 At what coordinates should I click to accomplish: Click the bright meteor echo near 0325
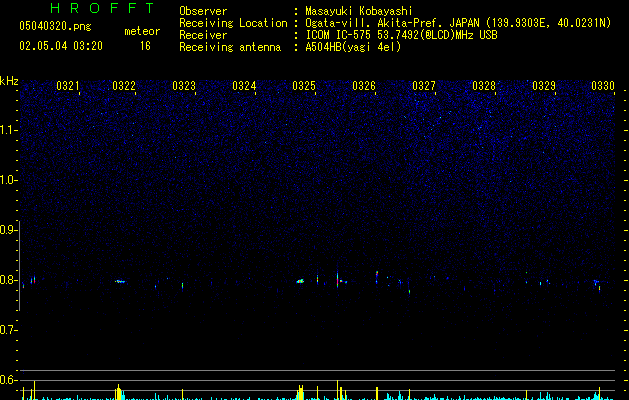(300, 281)
